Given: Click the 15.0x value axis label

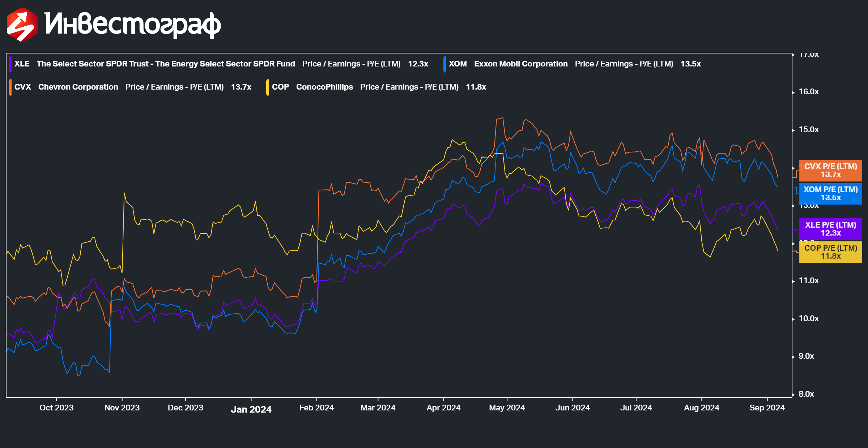Looking at the screenshot, I should click(809, 130).
